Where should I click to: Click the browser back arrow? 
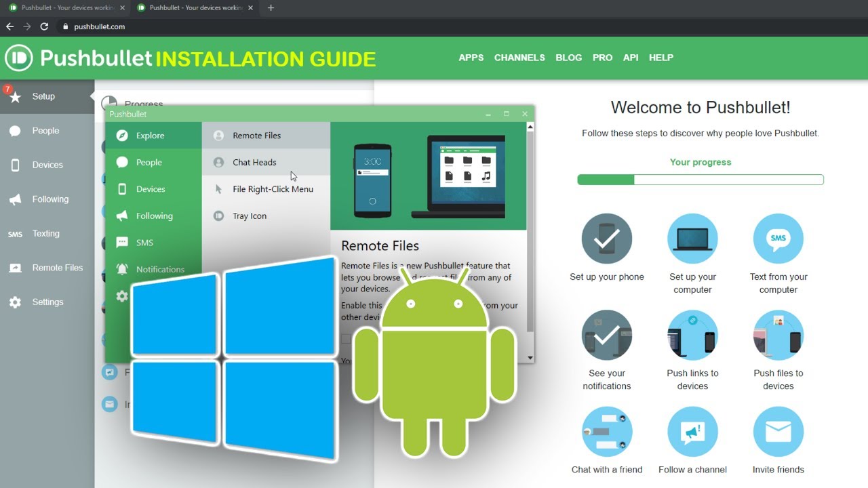9,26
